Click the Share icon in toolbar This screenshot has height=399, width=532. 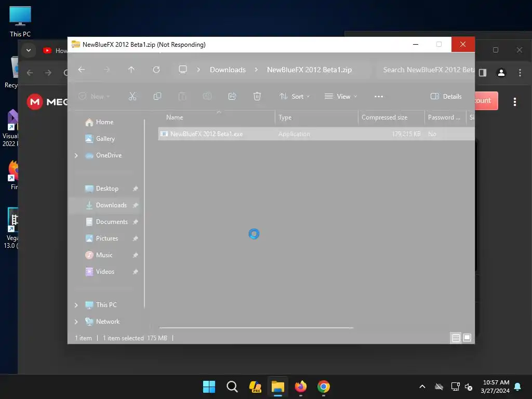[x=232, y=96]
